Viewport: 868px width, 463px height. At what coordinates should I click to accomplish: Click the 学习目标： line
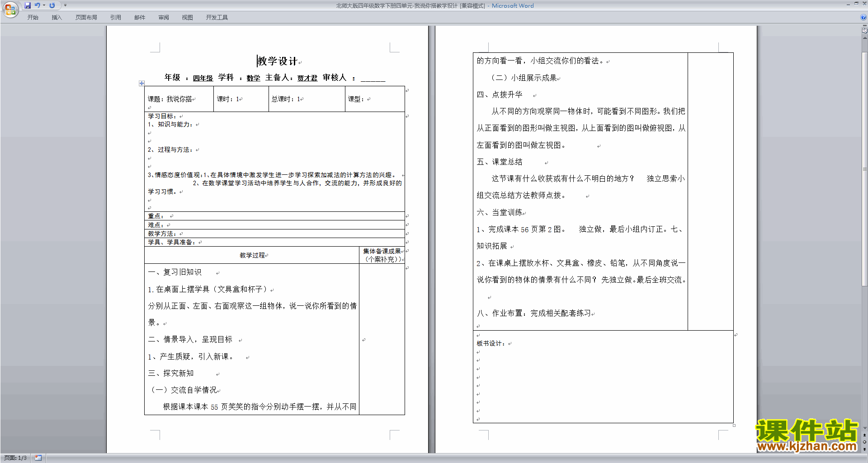[x=162, y=116]
